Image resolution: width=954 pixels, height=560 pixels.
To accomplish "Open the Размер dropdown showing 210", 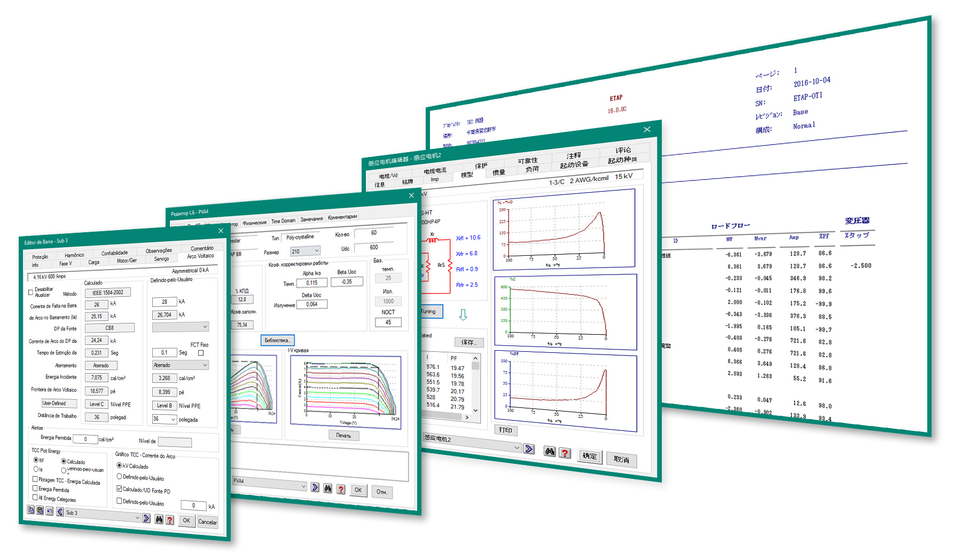I will (x=316, y=251).
